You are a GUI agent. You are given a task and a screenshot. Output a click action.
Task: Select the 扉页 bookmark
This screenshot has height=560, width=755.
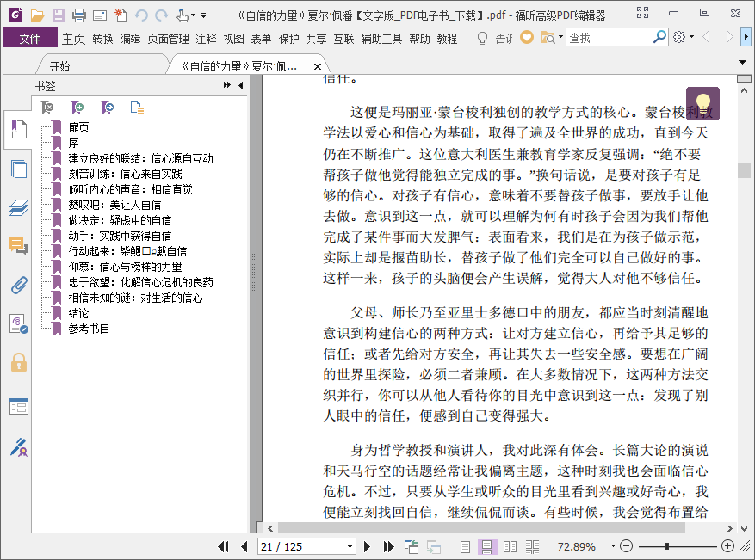[x=78, y=127]
